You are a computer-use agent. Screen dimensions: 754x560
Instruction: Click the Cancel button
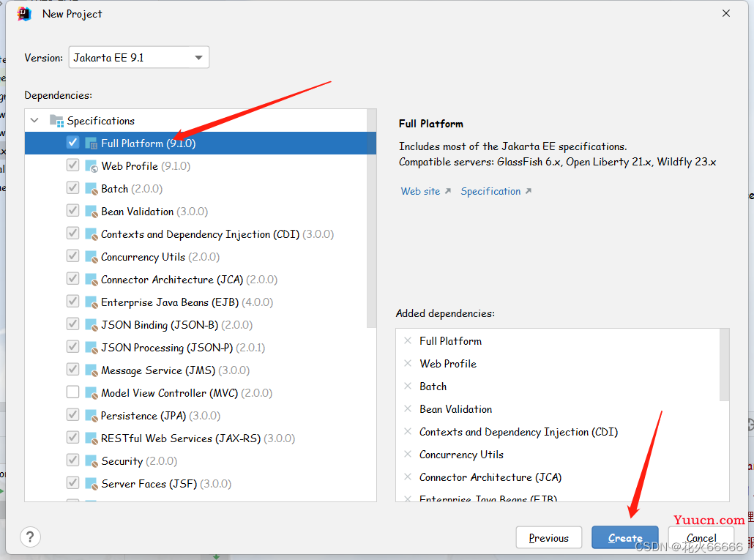(701, 538)
